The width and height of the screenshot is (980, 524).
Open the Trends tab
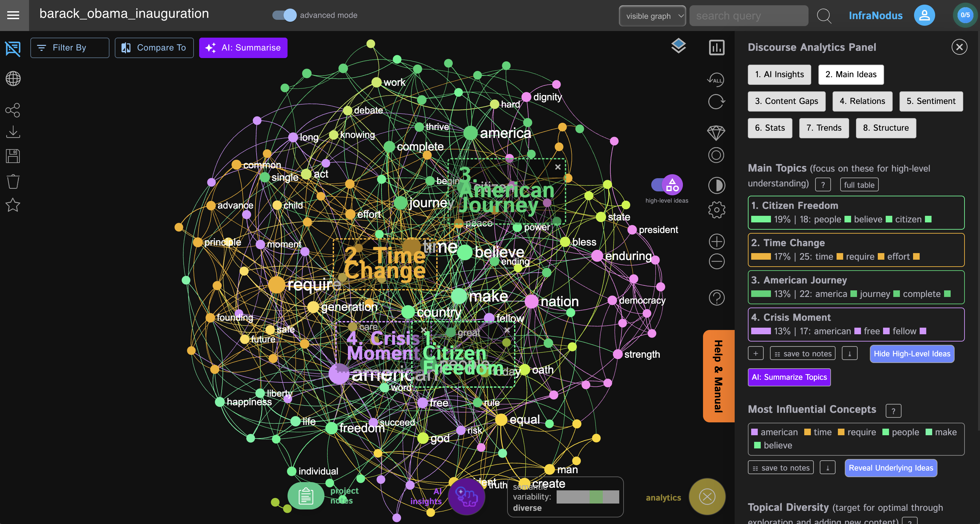point(824,128)
